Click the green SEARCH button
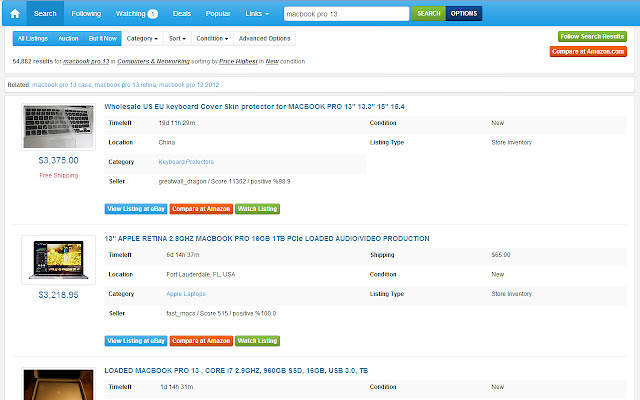Viewport: 640px width, 400px height. click(429, 13)
